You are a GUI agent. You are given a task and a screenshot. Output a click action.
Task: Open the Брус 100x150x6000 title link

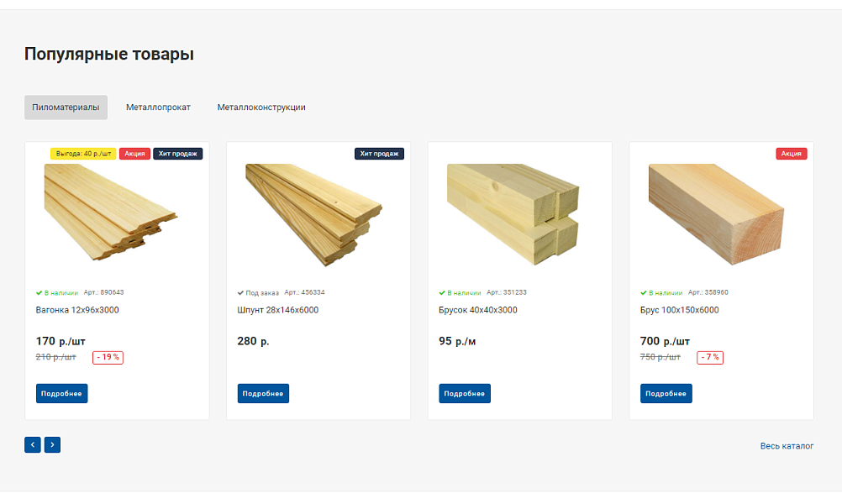tap(679, 310)
